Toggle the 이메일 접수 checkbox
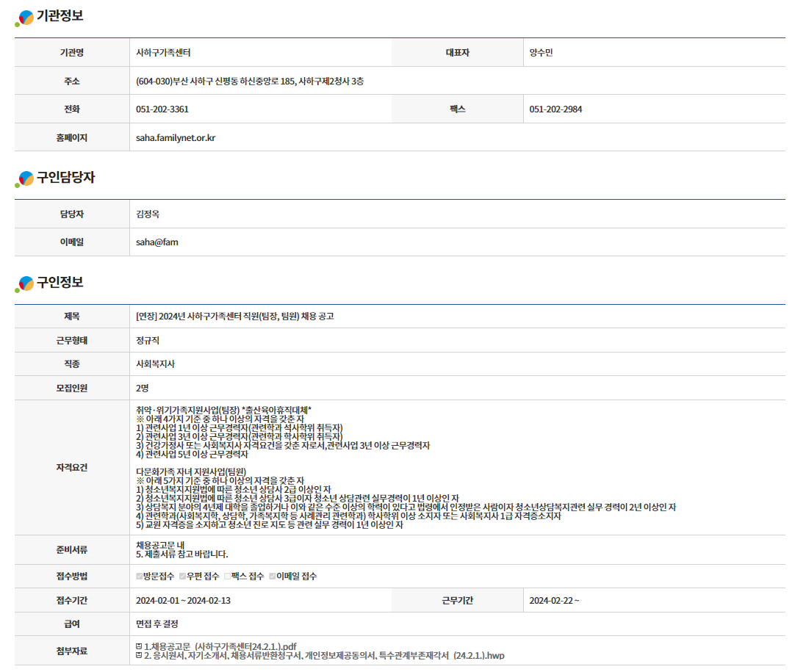Screen dimensions: 795x672 273,576
